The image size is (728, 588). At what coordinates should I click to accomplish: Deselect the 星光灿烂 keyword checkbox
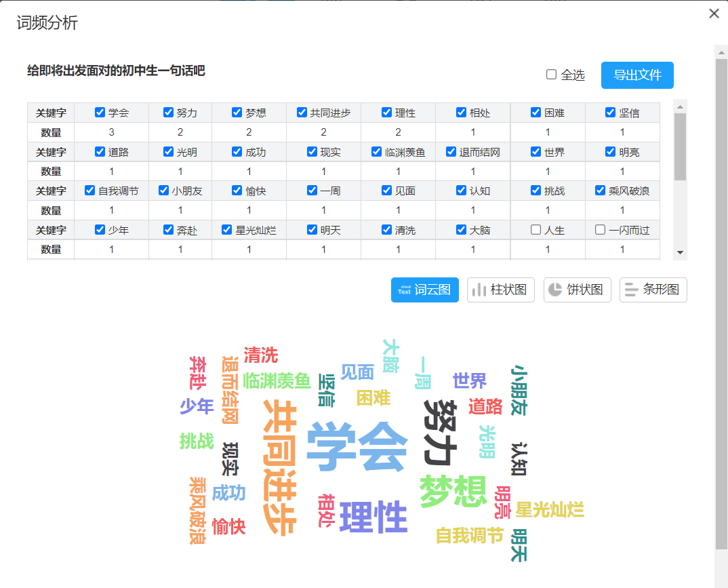click(227, 230)
